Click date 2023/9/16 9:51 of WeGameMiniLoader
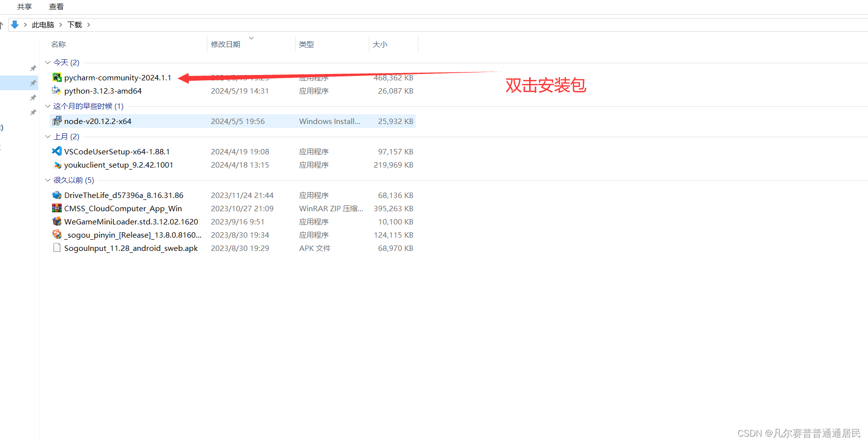Image resolution: width=868 pixels, height=443 pixels. pyautogui.click(x=237, y=221)
